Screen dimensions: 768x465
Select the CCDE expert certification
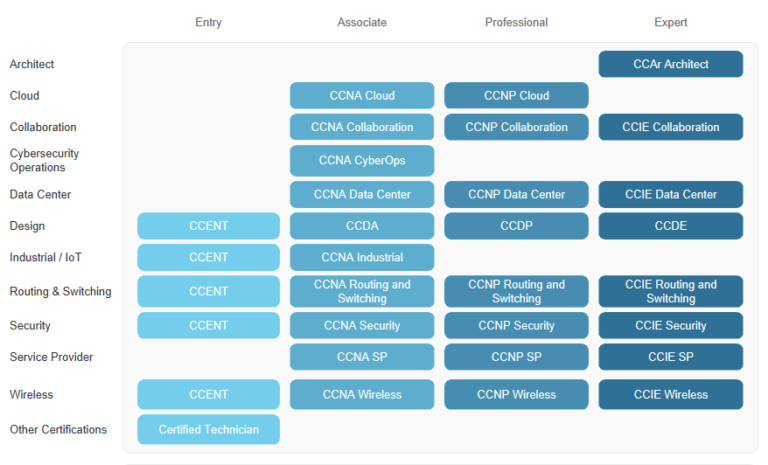click(671, 226)
